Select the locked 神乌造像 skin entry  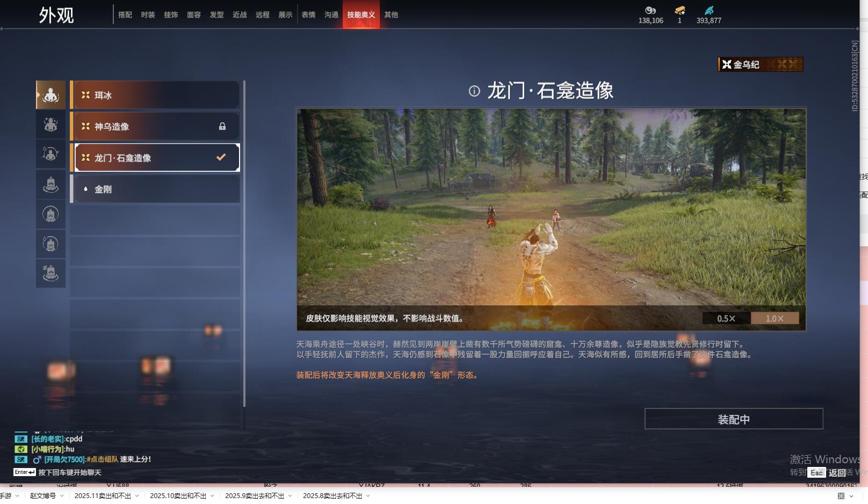[155, 126]
